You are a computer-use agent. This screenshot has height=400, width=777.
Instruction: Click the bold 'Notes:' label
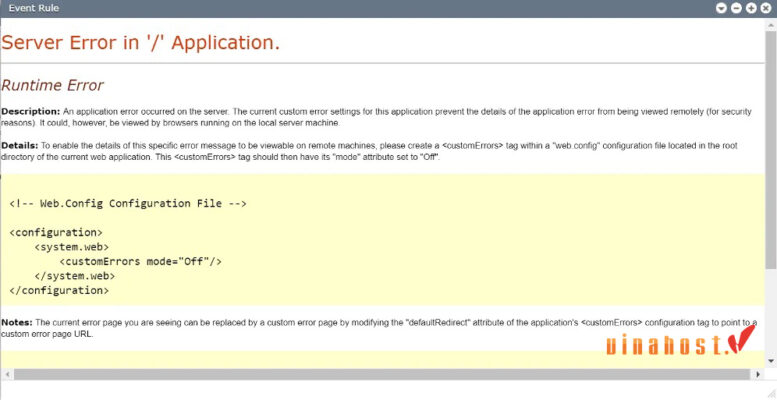[x=17, y=323]
